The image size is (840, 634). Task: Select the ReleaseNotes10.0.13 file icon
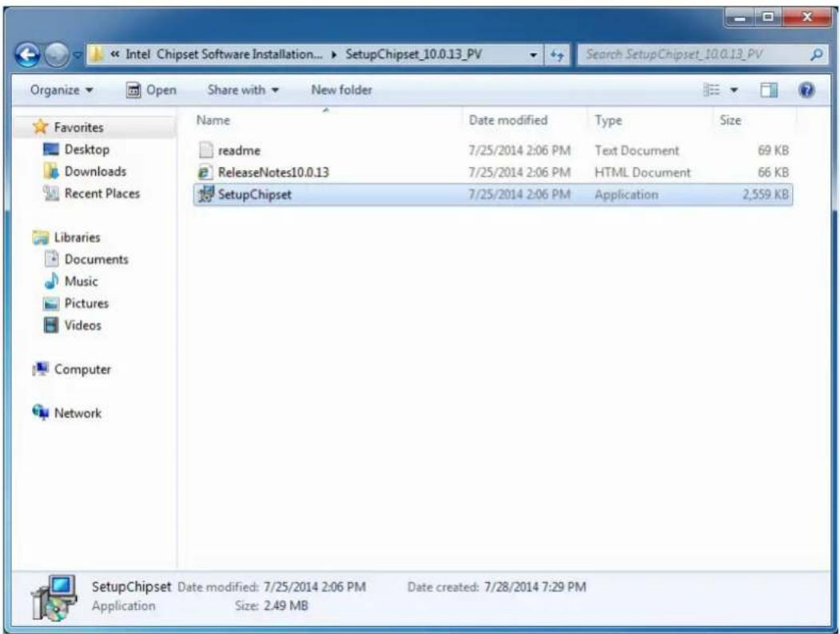pyautogui.click(x=205, y=173)
